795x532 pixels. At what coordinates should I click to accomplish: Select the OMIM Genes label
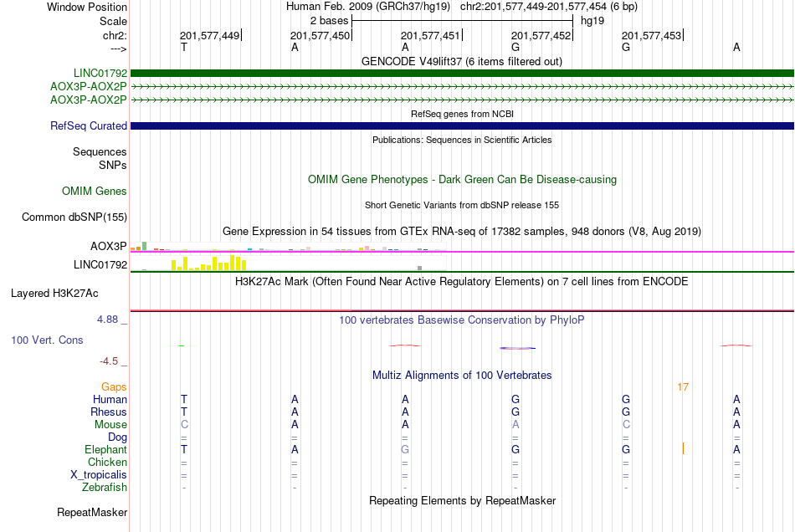pyautogui.click(x=94, y=191)
